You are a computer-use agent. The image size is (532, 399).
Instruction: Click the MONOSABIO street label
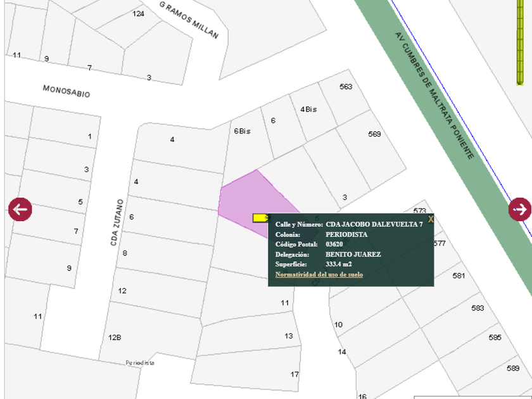[x=66, y=91]
